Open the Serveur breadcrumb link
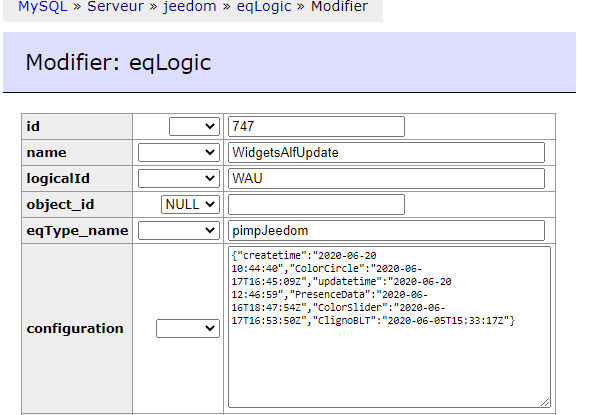 tap(115, 6)
